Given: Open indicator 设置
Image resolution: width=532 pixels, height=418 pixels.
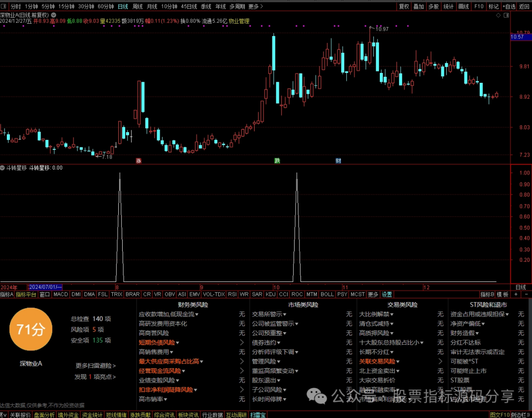Looking at the screenshot, I should [387, 294].
